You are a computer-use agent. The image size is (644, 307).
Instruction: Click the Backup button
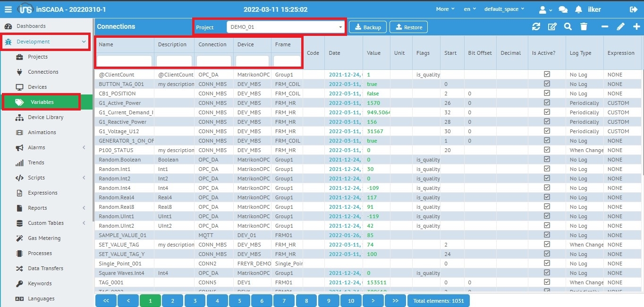(368, 27)
